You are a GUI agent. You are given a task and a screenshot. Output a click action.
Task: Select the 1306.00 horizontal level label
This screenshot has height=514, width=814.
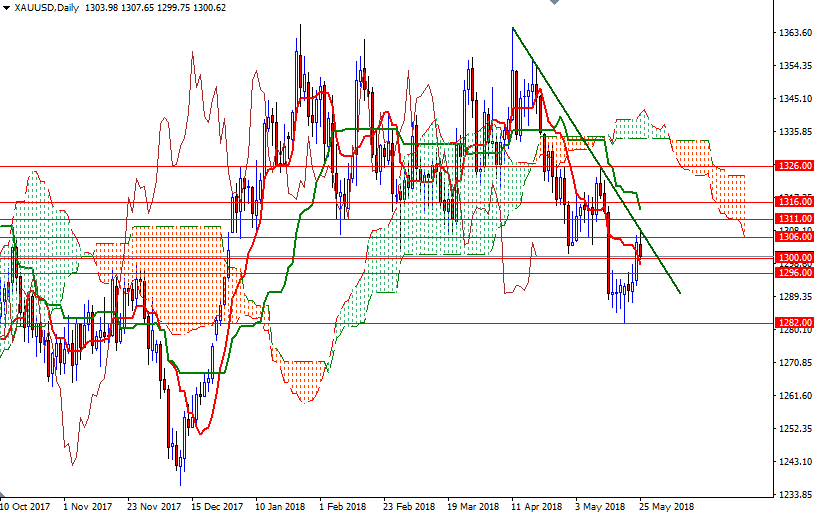tap(794, 237)
